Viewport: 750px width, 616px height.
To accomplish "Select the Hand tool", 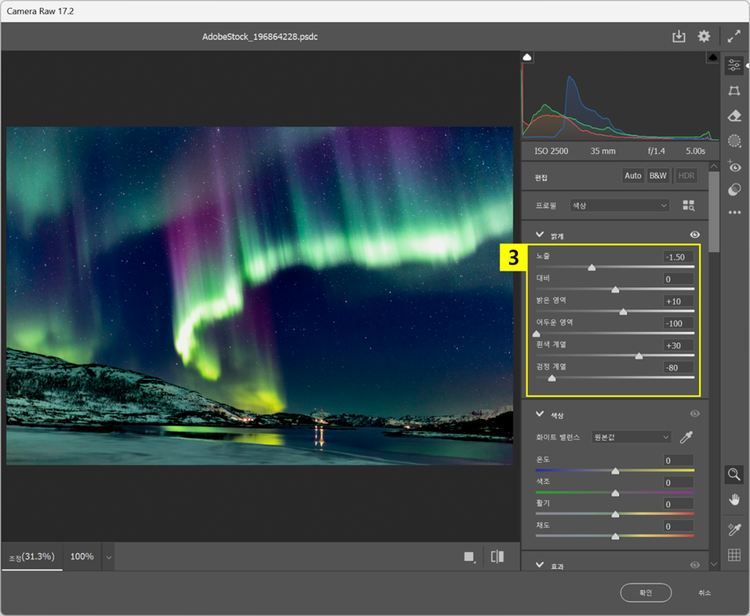I will click(x=734, y=499).
